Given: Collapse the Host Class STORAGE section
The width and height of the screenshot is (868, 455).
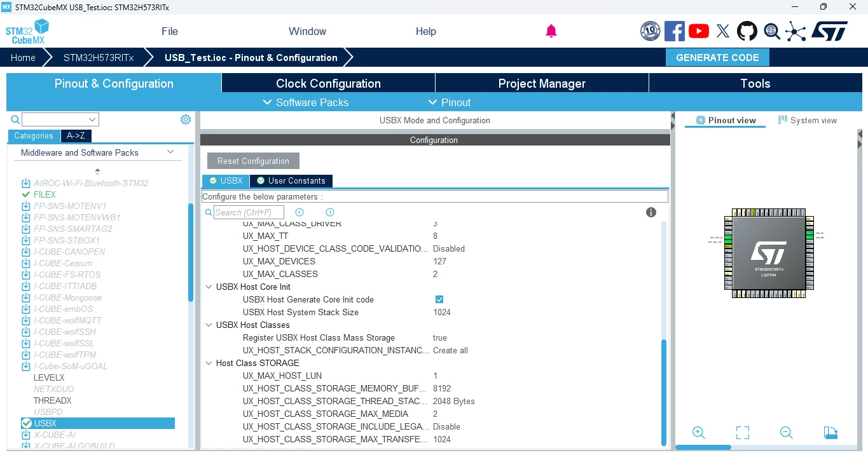Looking at the screenshot, I should 209,363.
